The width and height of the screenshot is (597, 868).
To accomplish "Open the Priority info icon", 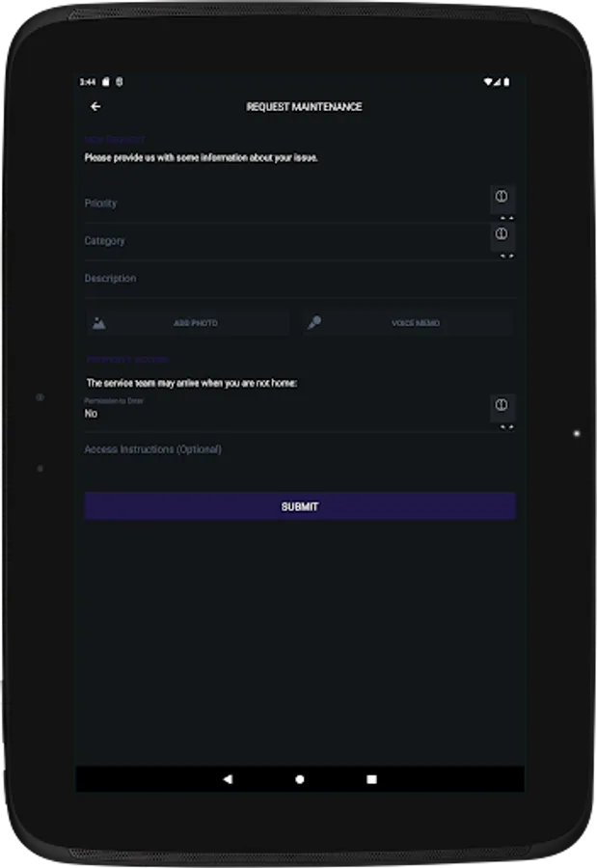I will (x=502, y=197).
